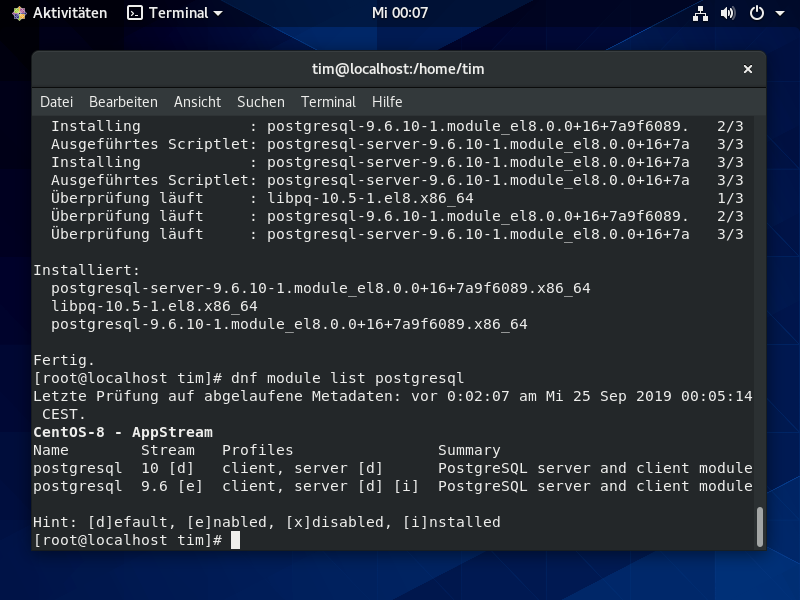
Task: Click the 'libpq-10.5-1.el8.x86_64' installed entry
Action: (x=154, y=306)
